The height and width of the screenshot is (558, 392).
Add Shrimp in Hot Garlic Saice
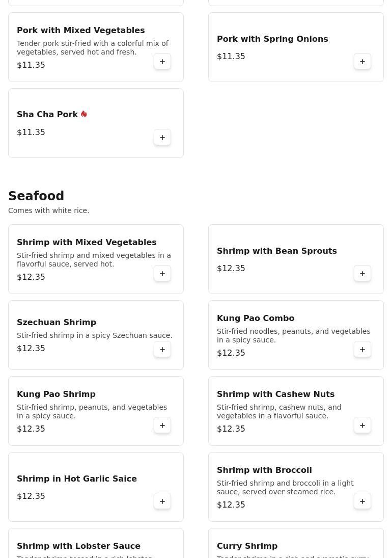pyautogui.click(x=162, y=501)
